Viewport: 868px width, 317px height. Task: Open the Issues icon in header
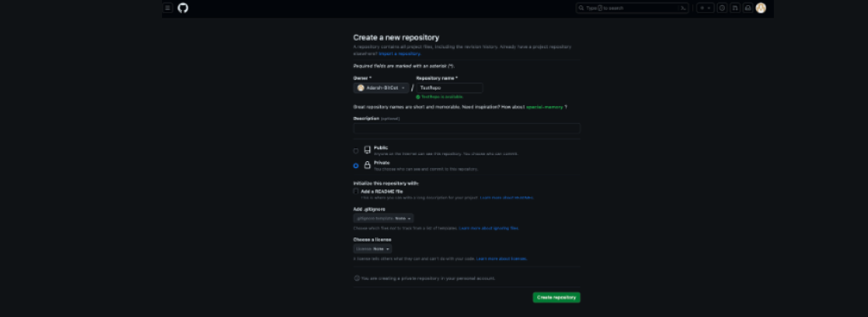(x=722, y=8)
